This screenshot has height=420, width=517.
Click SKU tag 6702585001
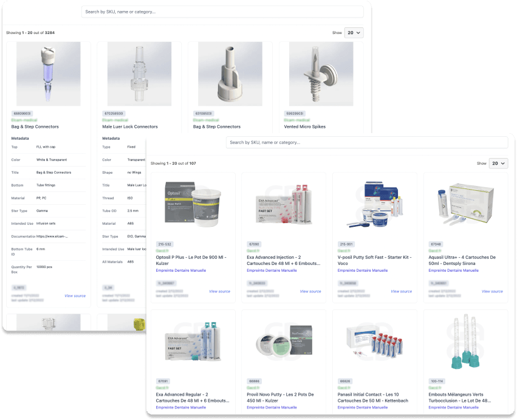point(114,114)
